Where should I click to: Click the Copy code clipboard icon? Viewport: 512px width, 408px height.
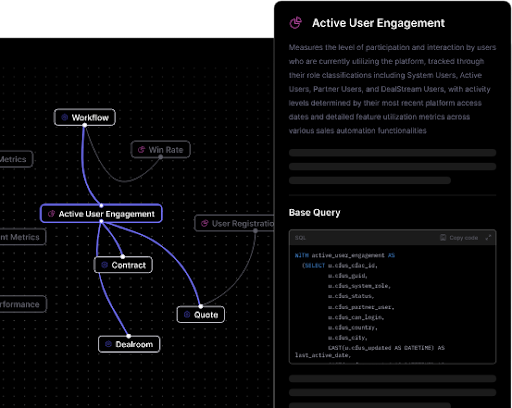pos(443,238)
